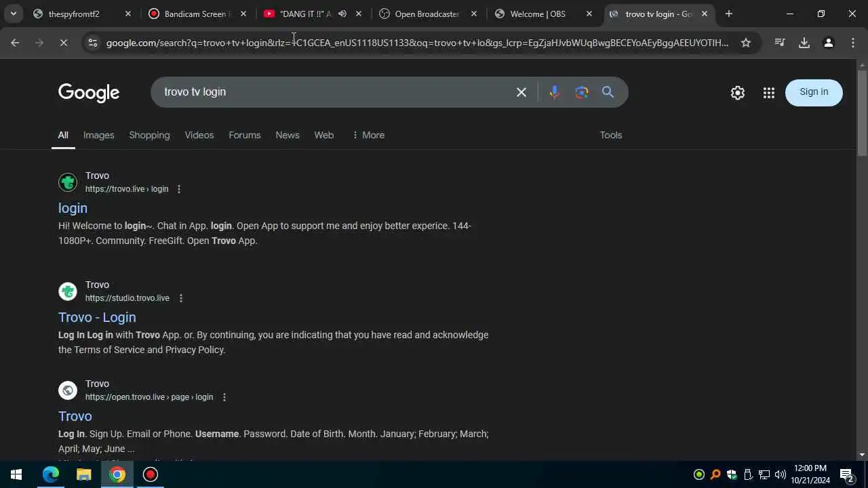The height and width of the screenshot is (488, 868).
Task: Switch to Forums results
Action: click(x=245, y=135)
